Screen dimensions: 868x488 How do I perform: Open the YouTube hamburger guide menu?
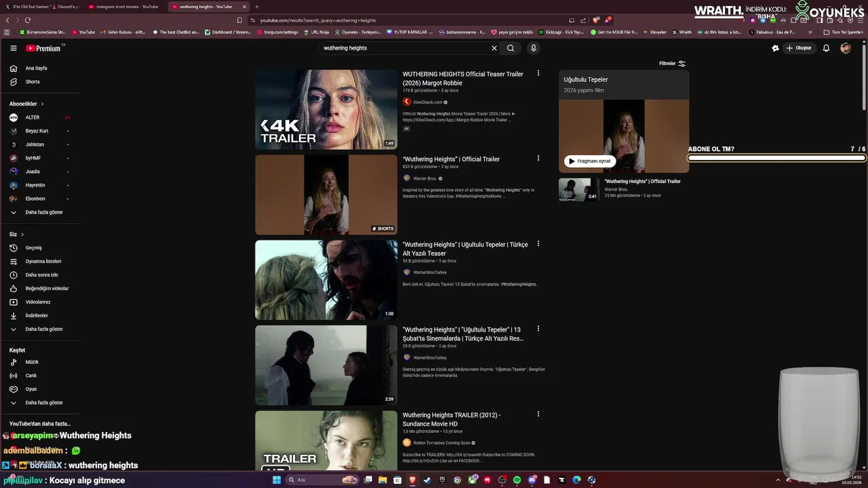14,48
